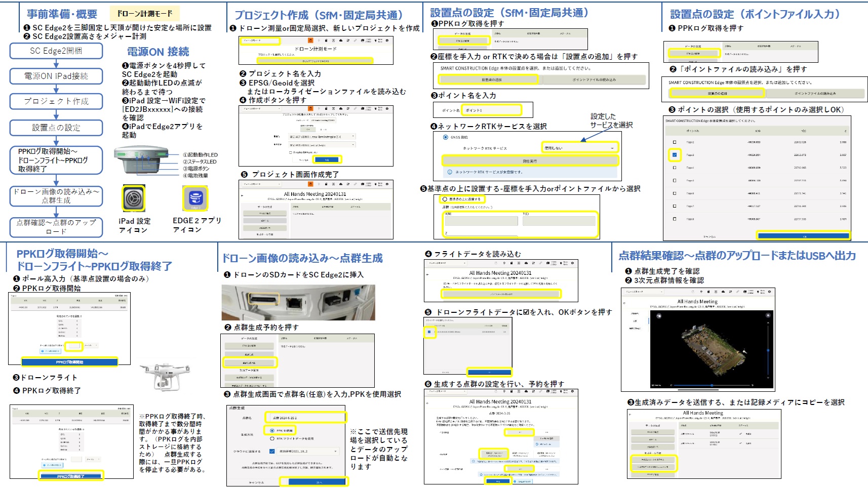Click the info icon in the RTK service notice
Viewport: 868px width, 488px height.
pyautogui.click(x=449, y=172)
